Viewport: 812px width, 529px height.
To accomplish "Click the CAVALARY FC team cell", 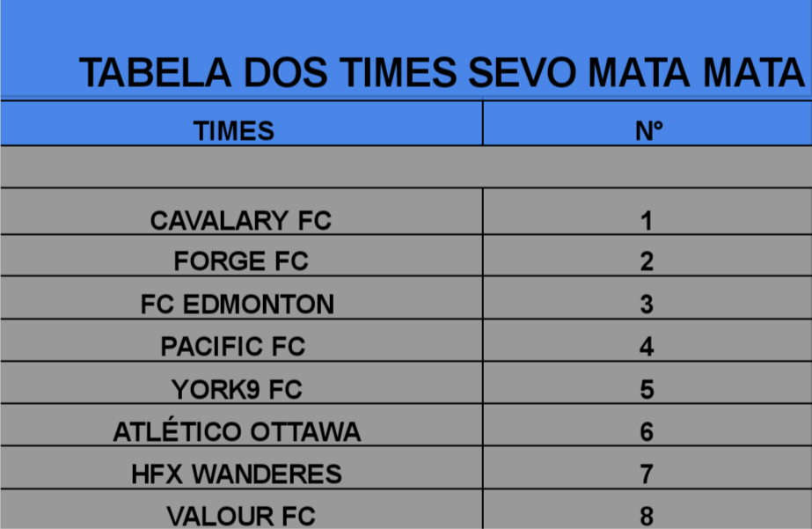I will click(x=240, y=220).
